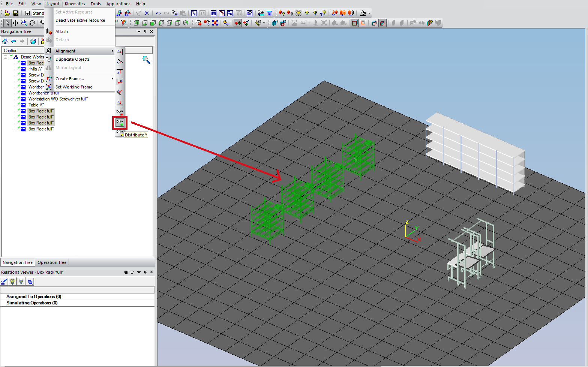Click the paint bucket icon in toolbar

coord(363,13)
